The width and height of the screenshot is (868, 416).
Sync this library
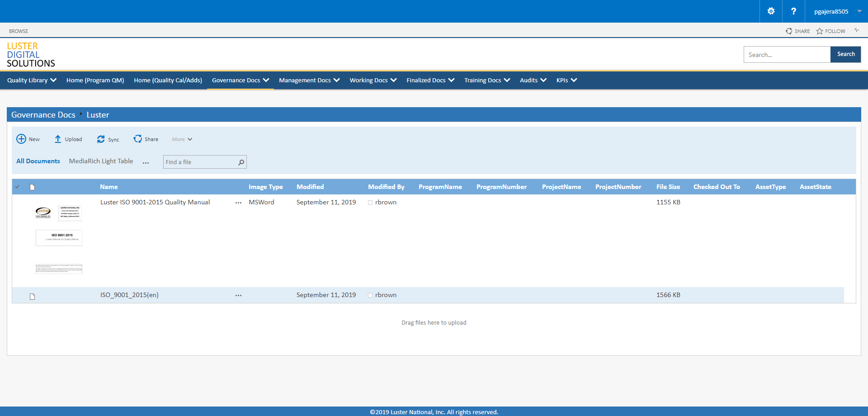(108, 139)
